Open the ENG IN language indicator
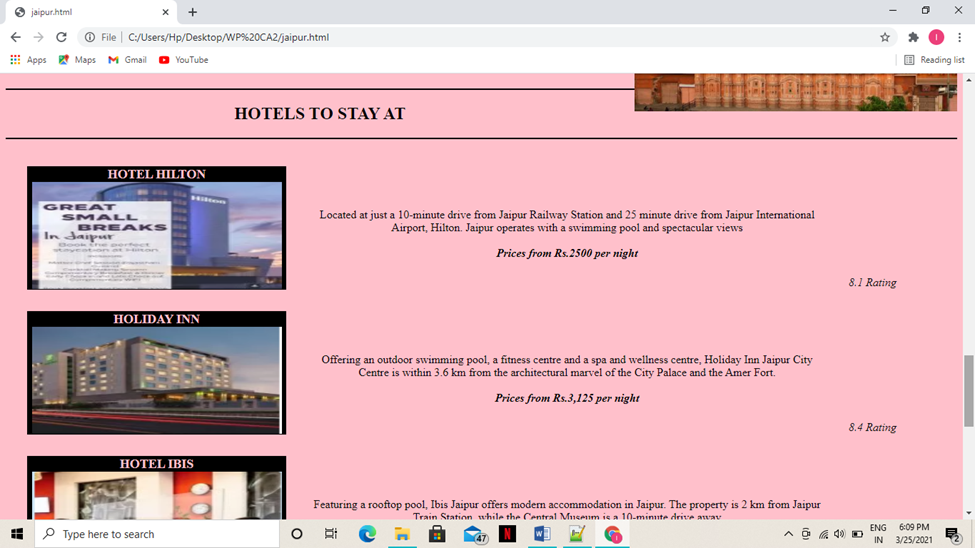This screenshot has height=548, width=975. point(878,534)
